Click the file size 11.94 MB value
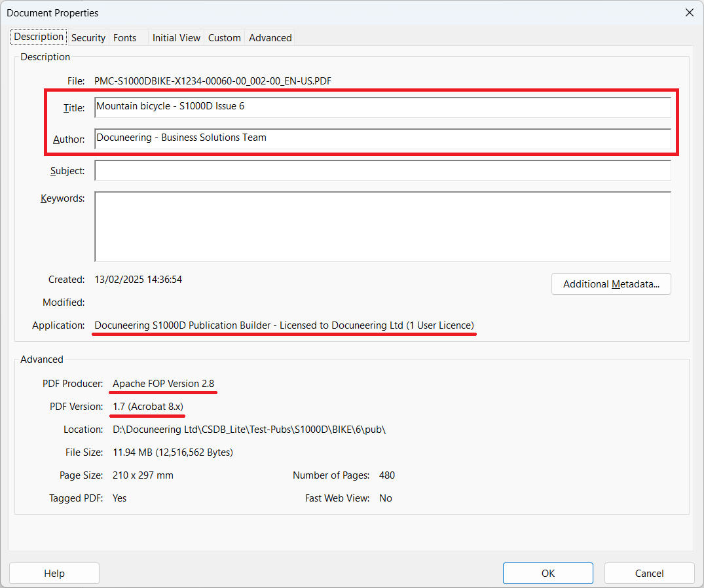The width and height of the screenshot is (704, 588). (x=173, y=452)
